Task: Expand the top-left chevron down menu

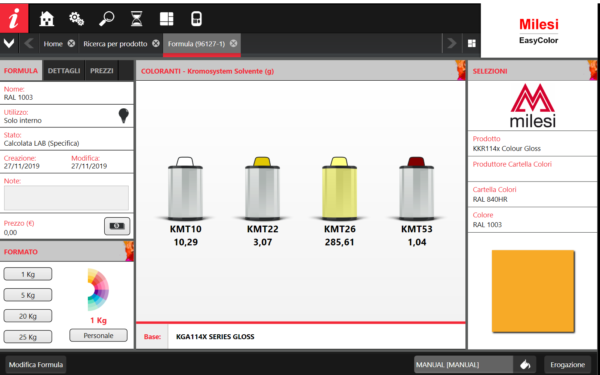Action: (9, 44)
